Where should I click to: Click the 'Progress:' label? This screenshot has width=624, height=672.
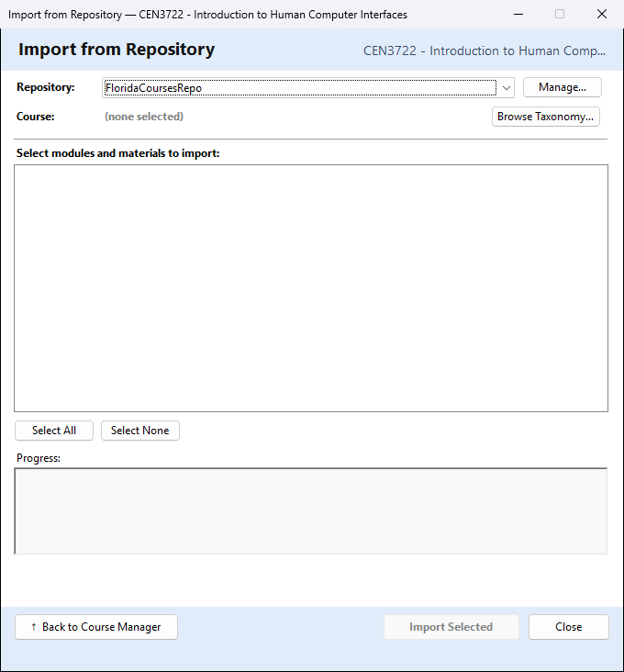(x=39, y=458)
